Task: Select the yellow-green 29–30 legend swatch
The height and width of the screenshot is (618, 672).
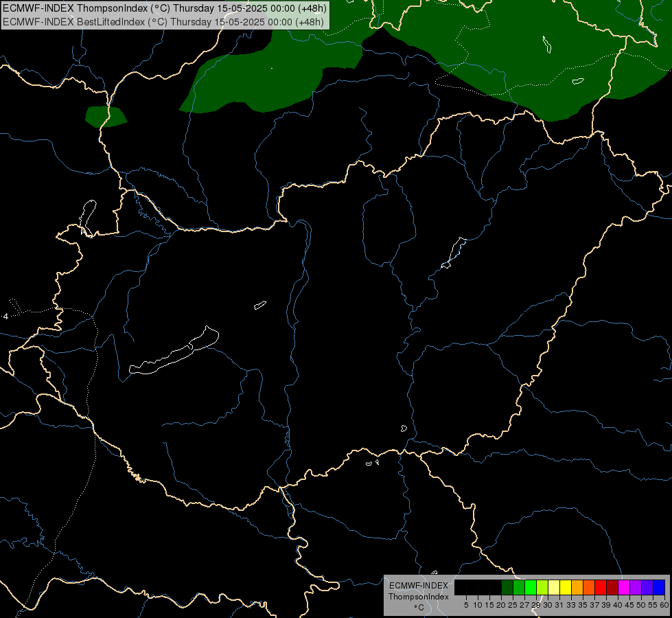Action: pos(542,587)
